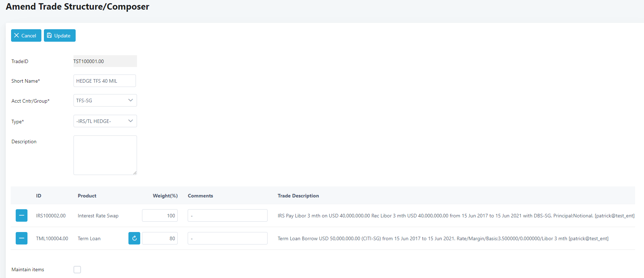Open the Acct Cntr/Group dropdown
Image resolution: width=644 pixels, height=278 pixels.
[x=105, y=101]
